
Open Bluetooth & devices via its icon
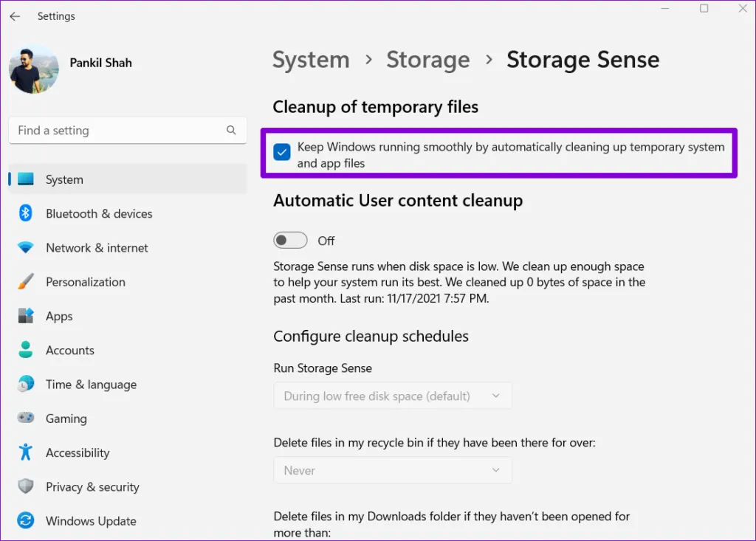[26, 213]
